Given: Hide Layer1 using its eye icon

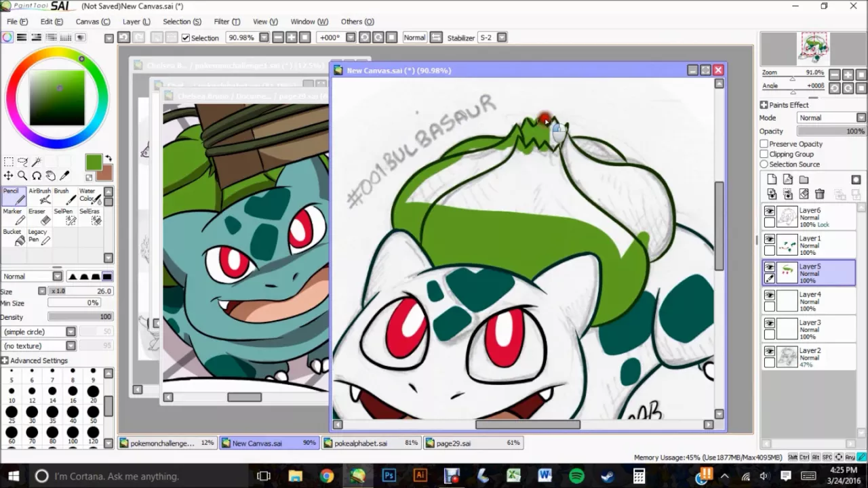Looking at the screenshot, I should pyautogui.click(x=770, y=239).
